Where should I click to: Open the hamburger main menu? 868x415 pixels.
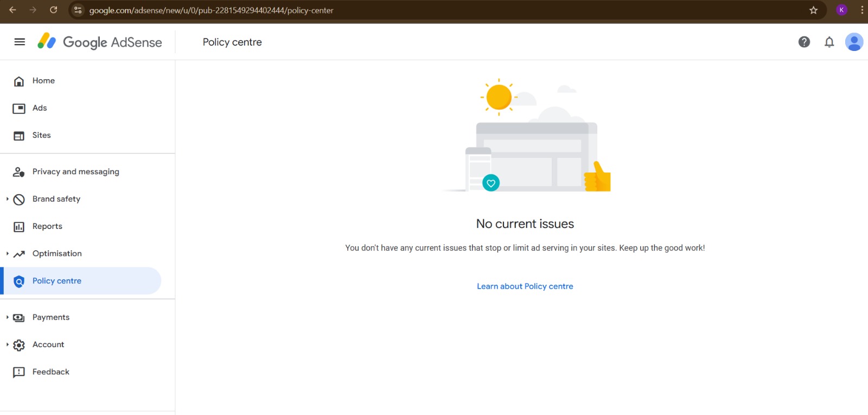20,42
